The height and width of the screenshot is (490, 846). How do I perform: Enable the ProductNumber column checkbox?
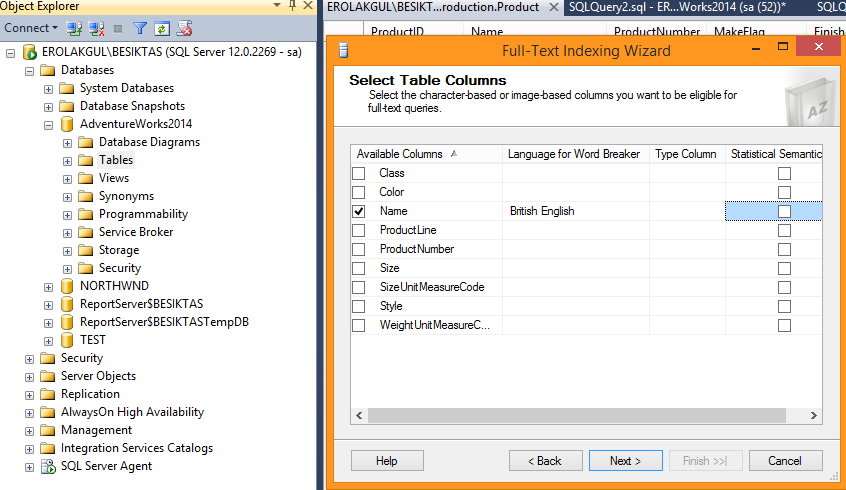pyautogui.click(x=359, y=249)
